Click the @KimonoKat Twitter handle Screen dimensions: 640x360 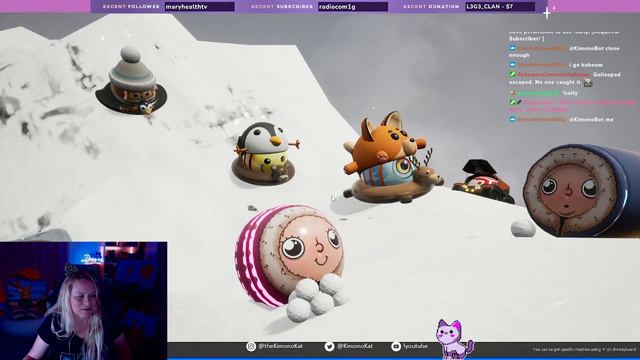coord(355,346)
